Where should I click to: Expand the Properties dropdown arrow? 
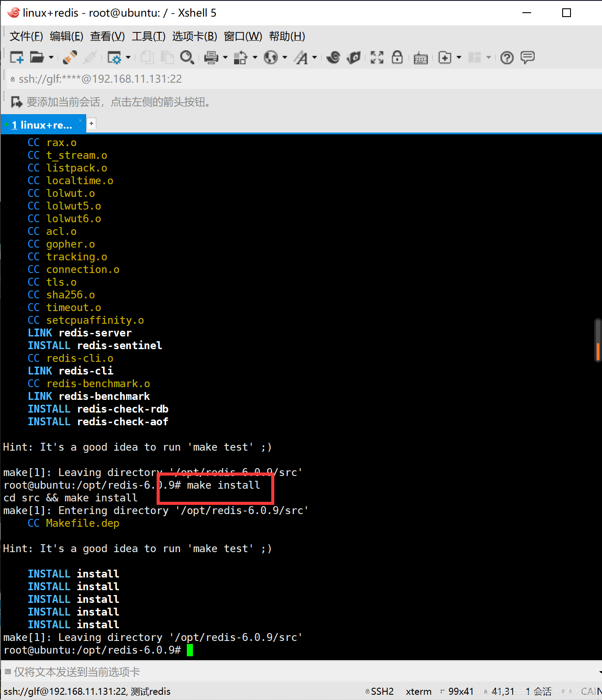click(128, 57)
